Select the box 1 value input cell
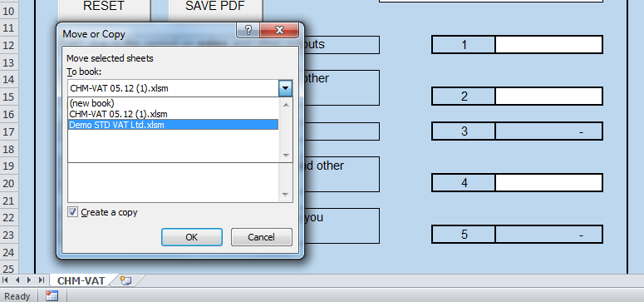Viewport: 644px width, 302px height. (548, 44)
